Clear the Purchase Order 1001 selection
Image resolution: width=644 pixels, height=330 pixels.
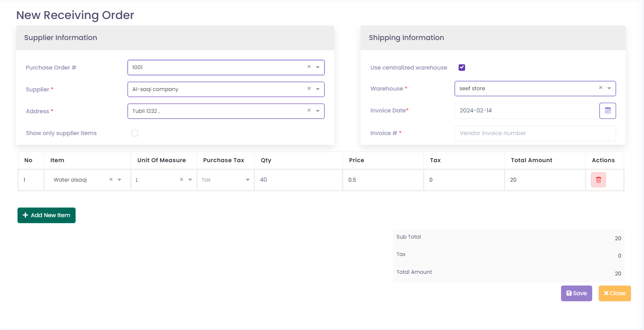pos(309,67)
